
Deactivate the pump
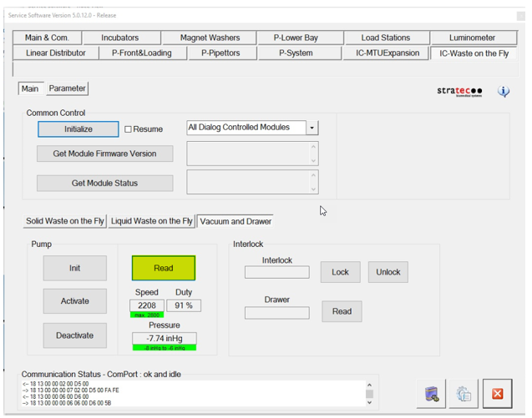(x=75, y=335)
